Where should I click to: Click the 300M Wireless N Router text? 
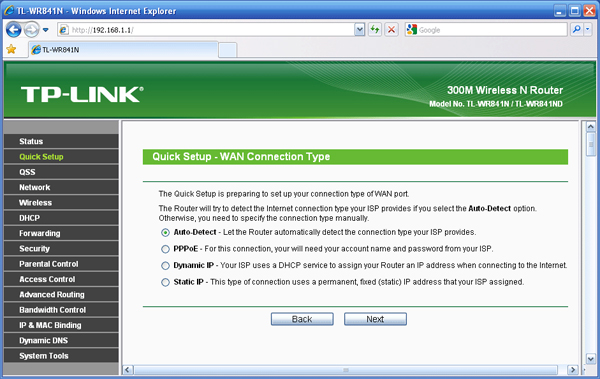[505, 90]
